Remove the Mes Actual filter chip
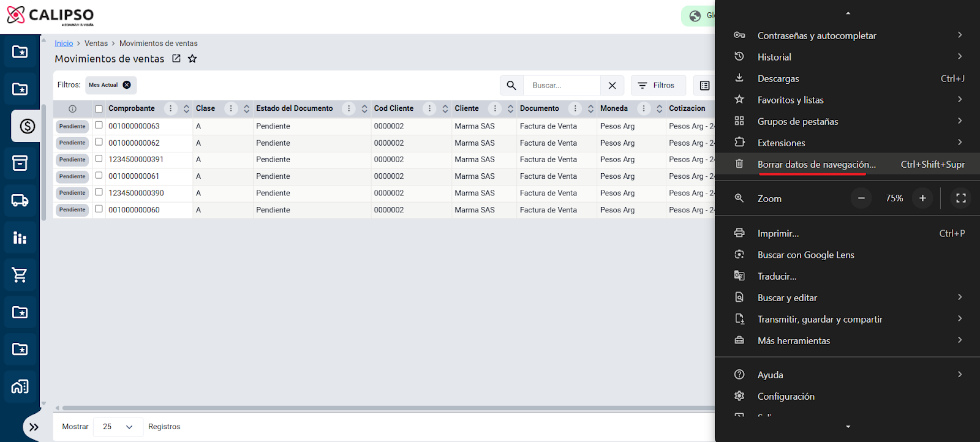Screen dimensions: 980x442 (x=127, y=85)
